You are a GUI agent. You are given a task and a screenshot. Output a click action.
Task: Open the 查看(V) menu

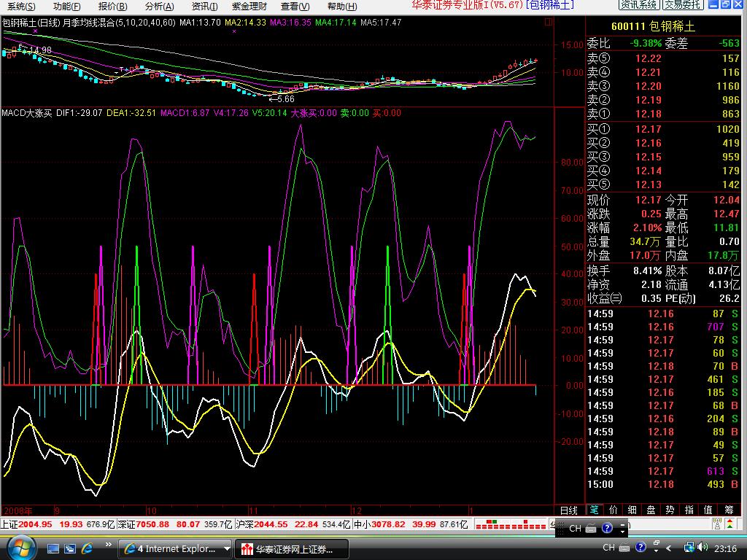pos(295,6)
